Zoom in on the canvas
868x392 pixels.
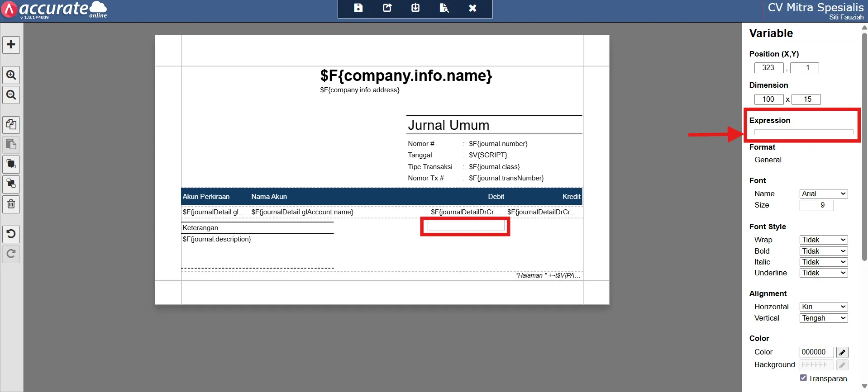coord(11,75)
